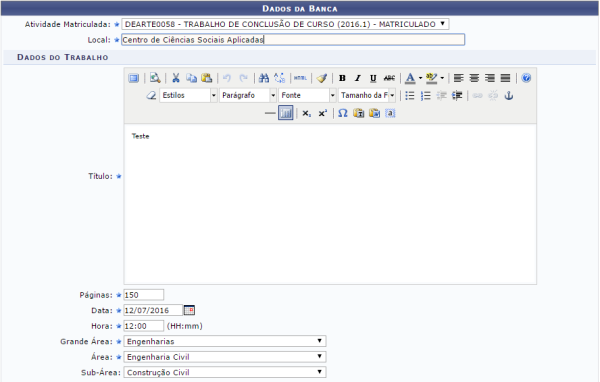
Task: Click inside the Título text editor area
Action: tap(330, 204)
